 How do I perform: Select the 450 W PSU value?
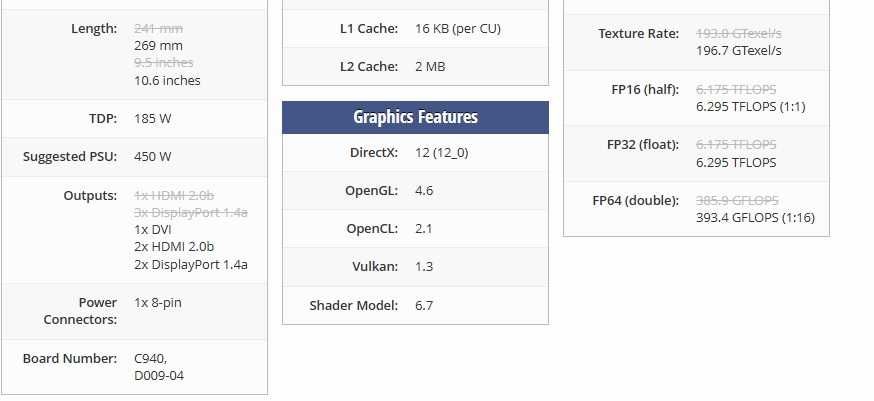click(x=153, y=157)
